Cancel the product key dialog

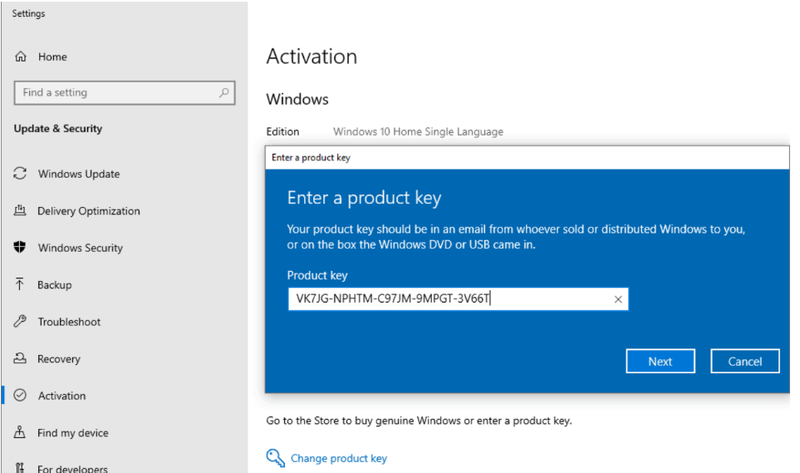[x=745, y=361]
